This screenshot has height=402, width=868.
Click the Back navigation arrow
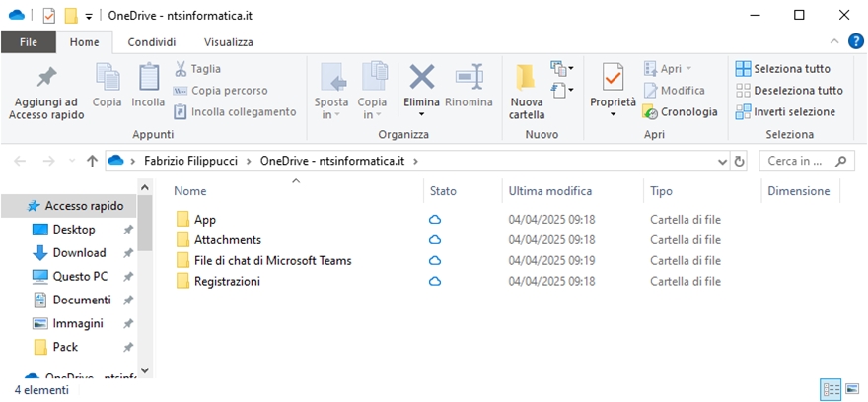point(20,161)
